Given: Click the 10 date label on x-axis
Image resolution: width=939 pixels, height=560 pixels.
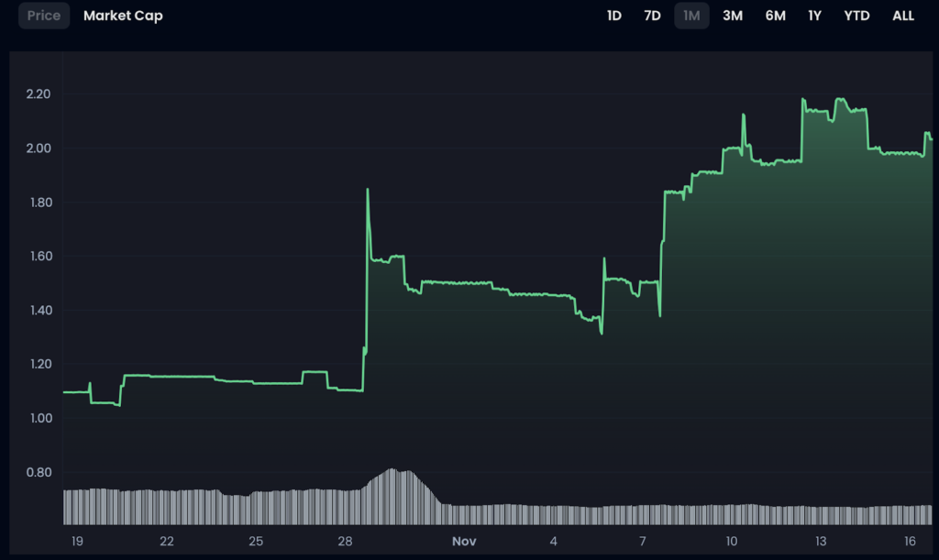Looking at the screenshot, I should click(732, 542).
